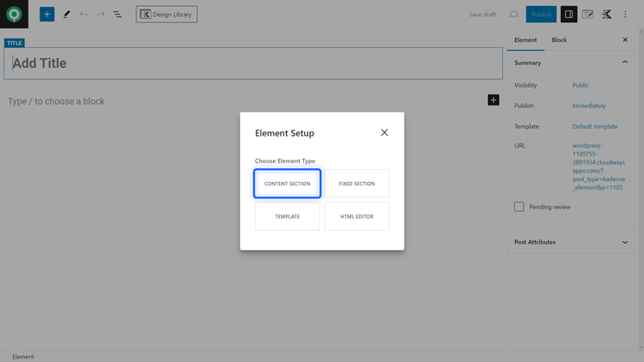Toggle the Settings sidebar panel icon
The width and height of the screenshot is (644, 362).
pyautogui.click(x=568, y=15)
